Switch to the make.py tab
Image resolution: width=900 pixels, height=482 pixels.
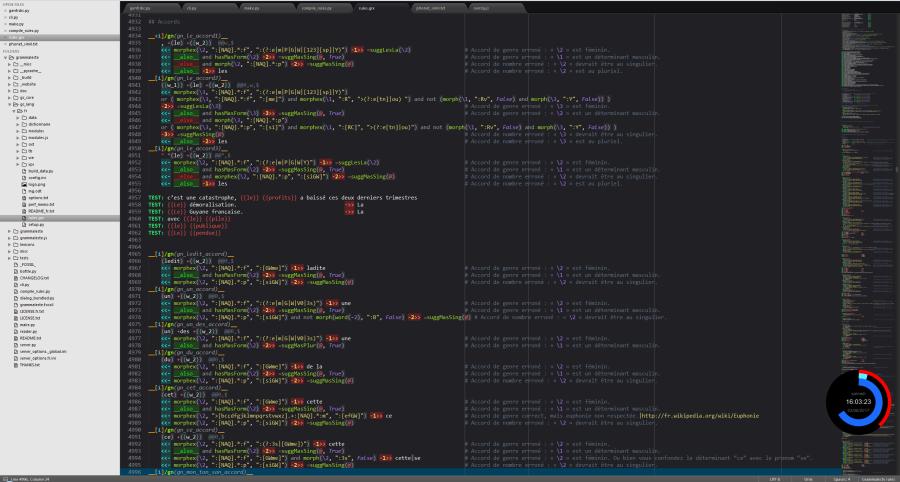coord(265,9)
